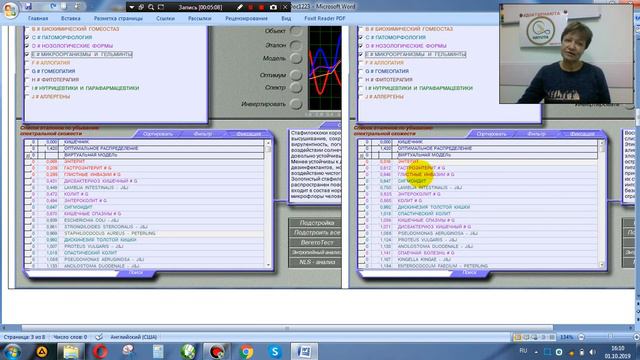
Task: Open the green app icon on taskbar
Action: click(x=188, y=351)
